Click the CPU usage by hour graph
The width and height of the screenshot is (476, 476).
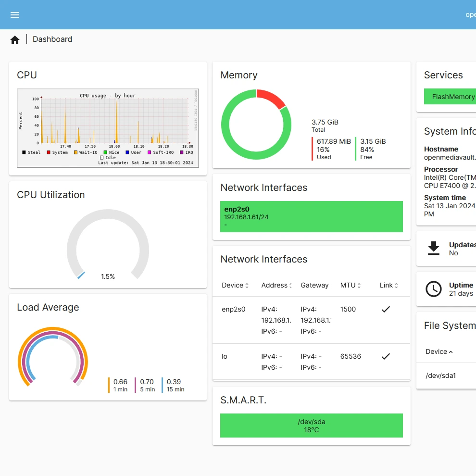point(108,128)
